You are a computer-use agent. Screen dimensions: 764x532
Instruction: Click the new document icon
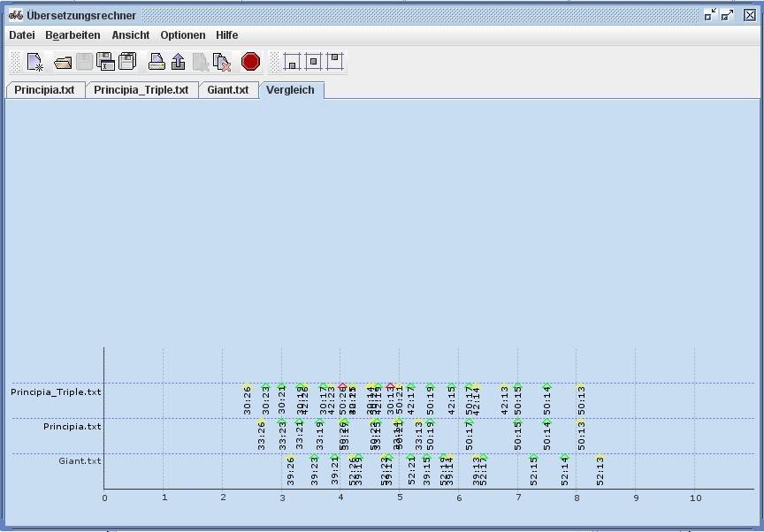click(x=34, y=62)
